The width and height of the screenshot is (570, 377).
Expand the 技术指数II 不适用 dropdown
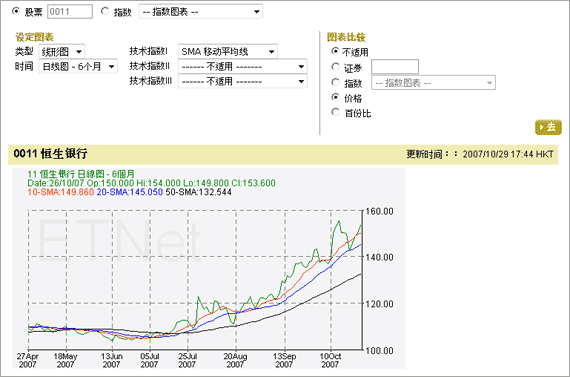(x=243, y=67)
